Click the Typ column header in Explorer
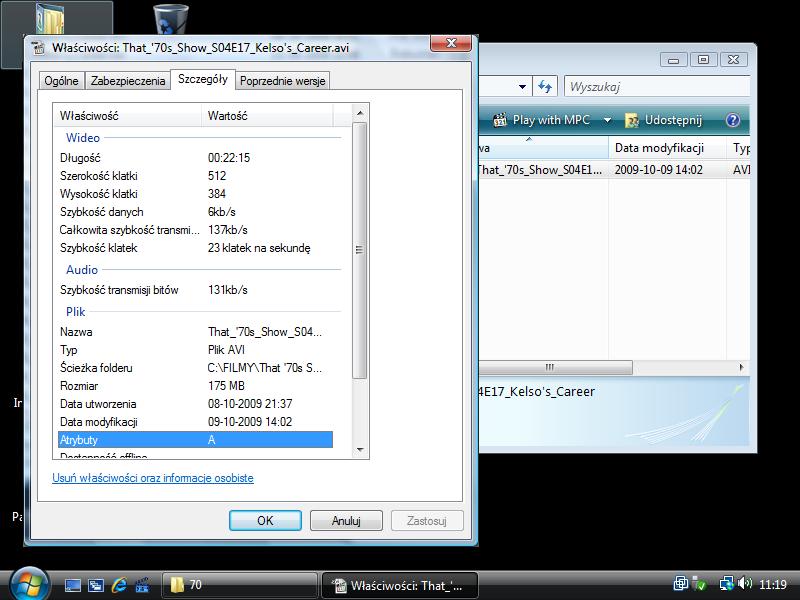This screenshot has height=600, width=800. [x=739, y=148]
